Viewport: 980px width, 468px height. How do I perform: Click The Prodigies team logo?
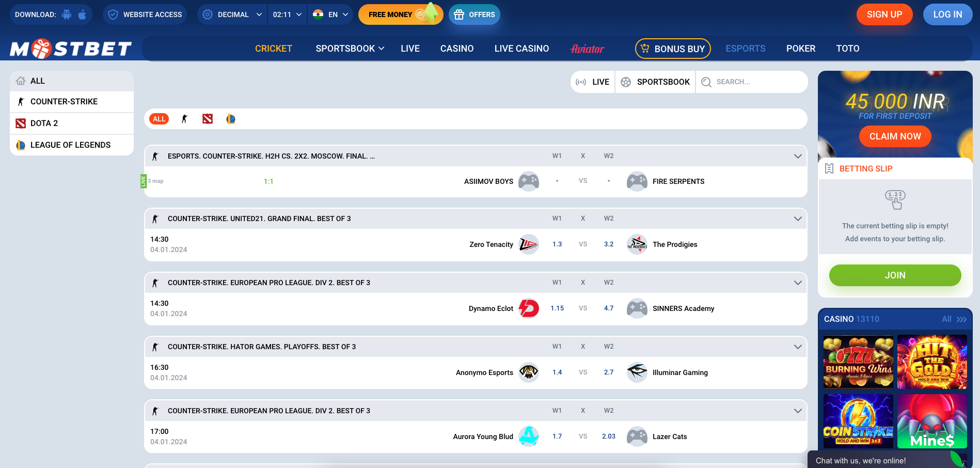pos(637,244)
